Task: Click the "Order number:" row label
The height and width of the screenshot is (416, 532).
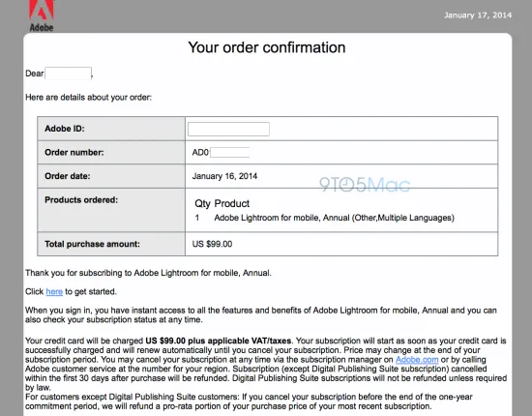Action: point(74,152)
